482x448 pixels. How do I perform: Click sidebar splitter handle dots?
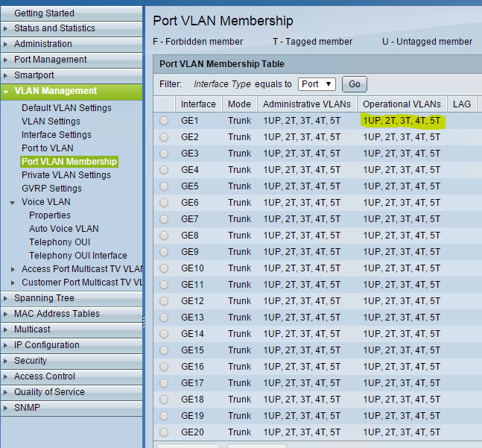(144, 321)
